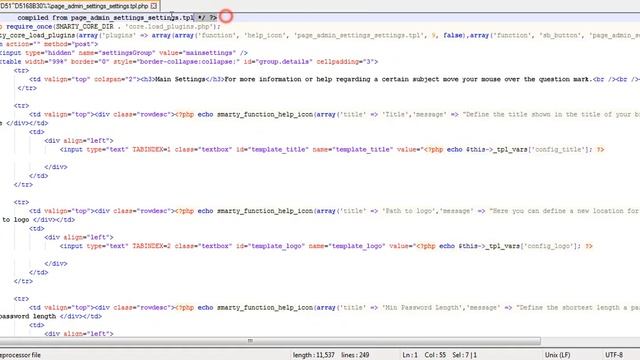Click 'Sel : 7 | 1' in the status bar
This screenshot has width=640, height=360.
464,355
